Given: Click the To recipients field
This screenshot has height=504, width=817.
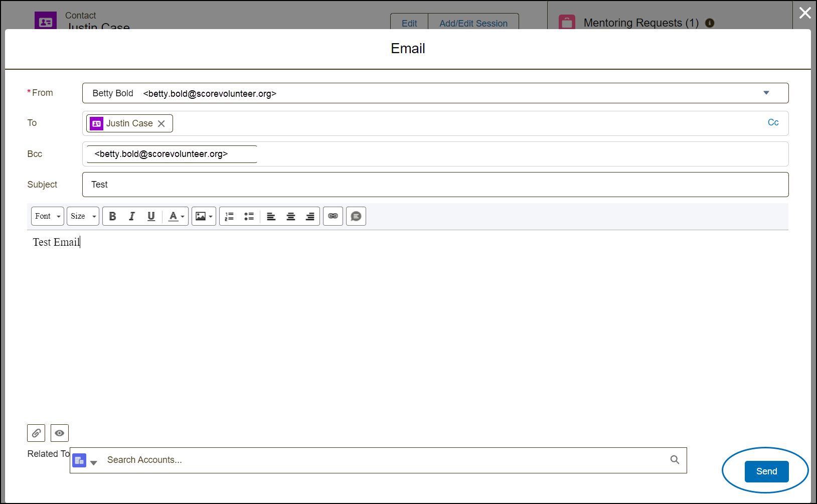Looking at the screenshot, I should point(435,123).
